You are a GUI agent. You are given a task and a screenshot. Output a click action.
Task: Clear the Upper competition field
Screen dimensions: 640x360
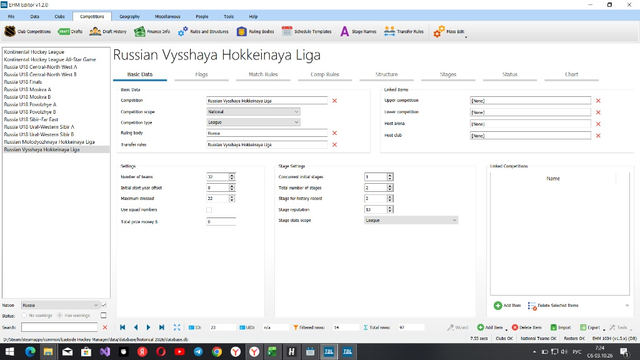(x=598, y=101)
